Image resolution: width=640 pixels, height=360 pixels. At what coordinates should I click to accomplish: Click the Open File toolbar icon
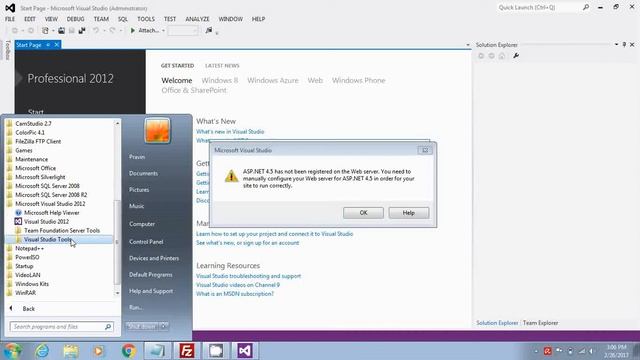click(x=61, y=31)
